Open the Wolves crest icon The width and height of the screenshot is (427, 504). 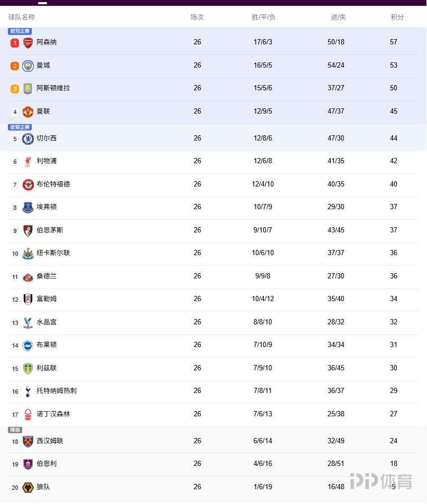click(x=28, y=488)
